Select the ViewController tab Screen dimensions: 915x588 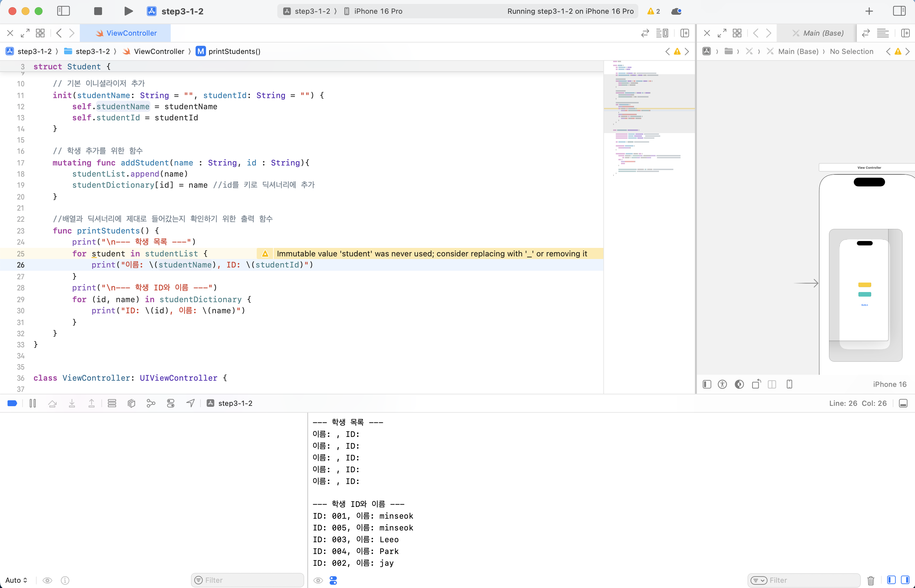tap(126, 33)
